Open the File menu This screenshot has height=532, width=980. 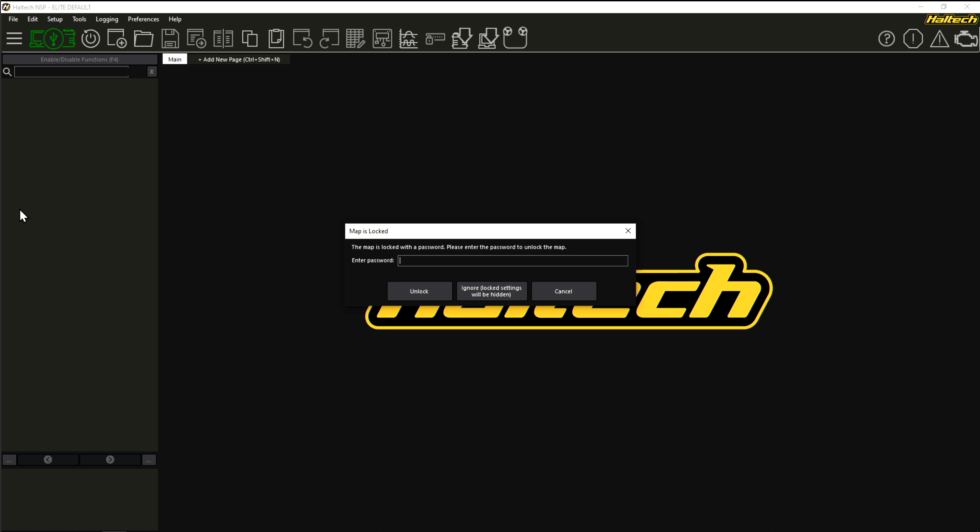(13, 19)
